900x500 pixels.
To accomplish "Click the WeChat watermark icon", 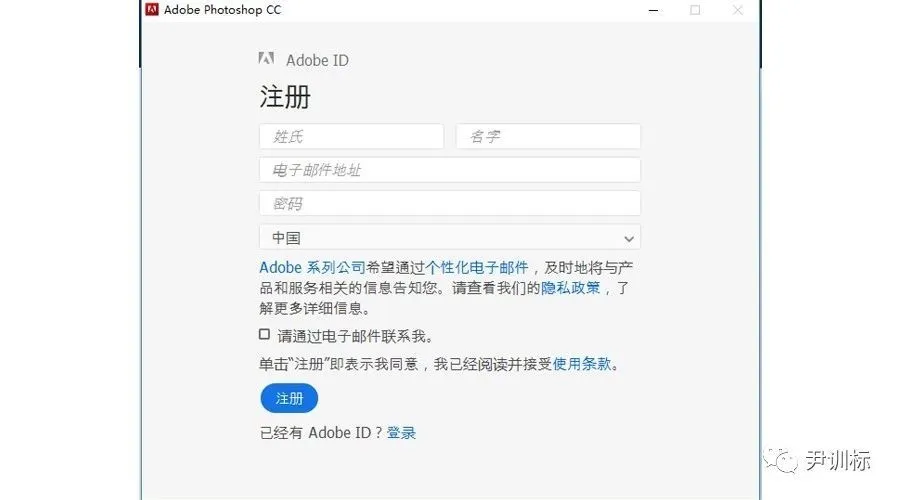I will [x=781, y=460].
